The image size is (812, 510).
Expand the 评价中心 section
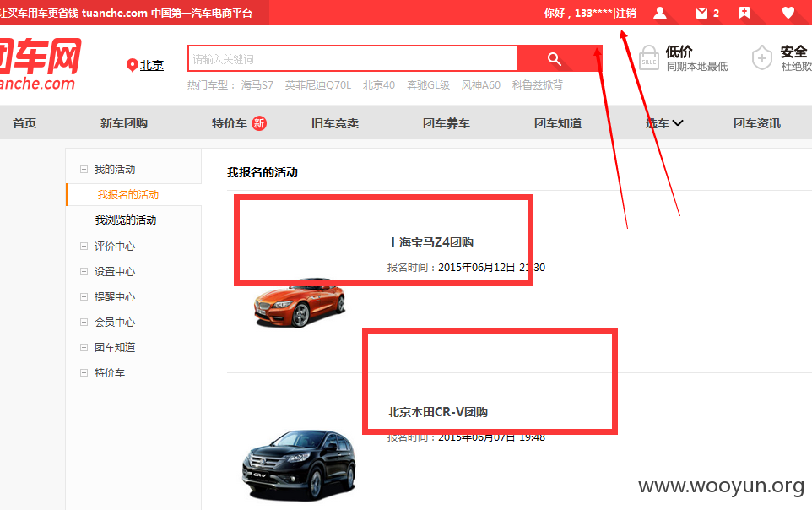pyautogui.click(x=84, y=247)
